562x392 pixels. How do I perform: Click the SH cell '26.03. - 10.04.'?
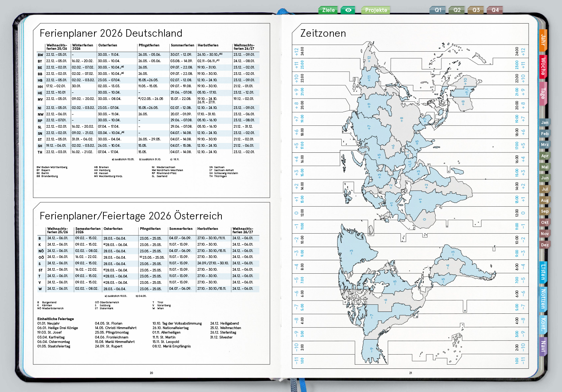tap(109, 146)
